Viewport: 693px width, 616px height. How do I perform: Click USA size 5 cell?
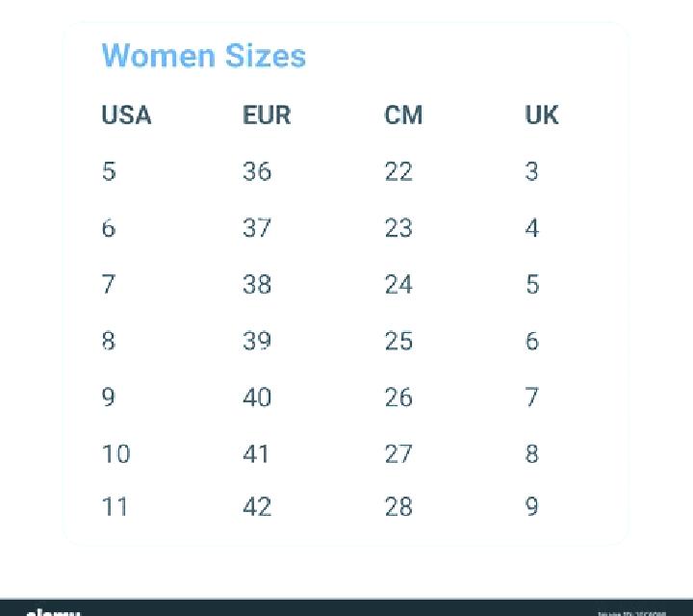[x=109, y=171]
